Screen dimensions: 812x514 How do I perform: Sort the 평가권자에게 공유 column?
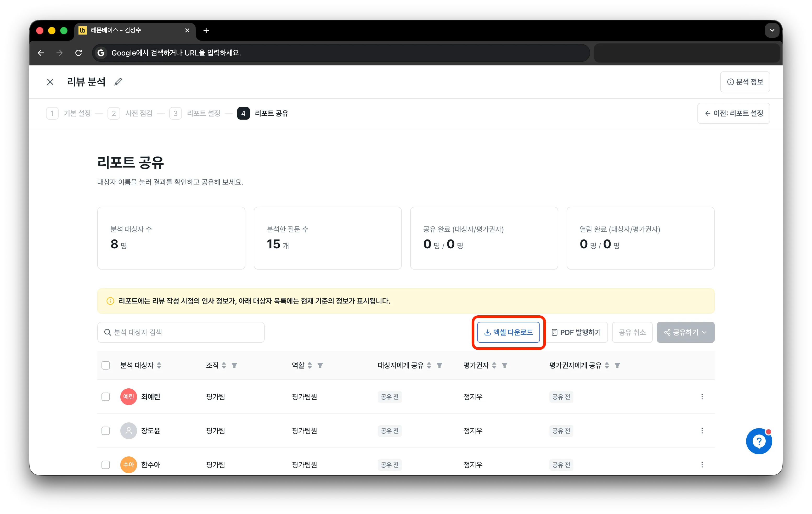(x=607, y=365)
